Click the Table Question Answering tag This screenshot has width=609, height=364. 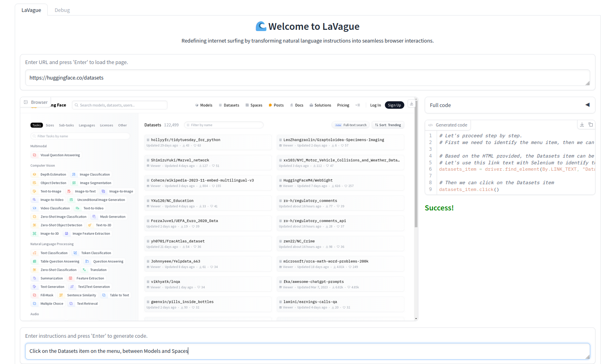click(56, 261)
